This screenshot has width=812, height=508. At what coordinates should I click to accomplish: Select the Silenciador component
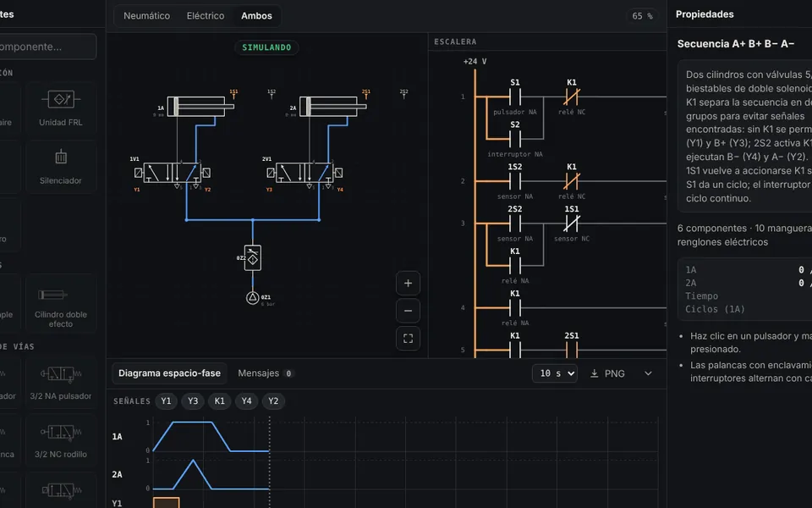click(x=61, y=167)
